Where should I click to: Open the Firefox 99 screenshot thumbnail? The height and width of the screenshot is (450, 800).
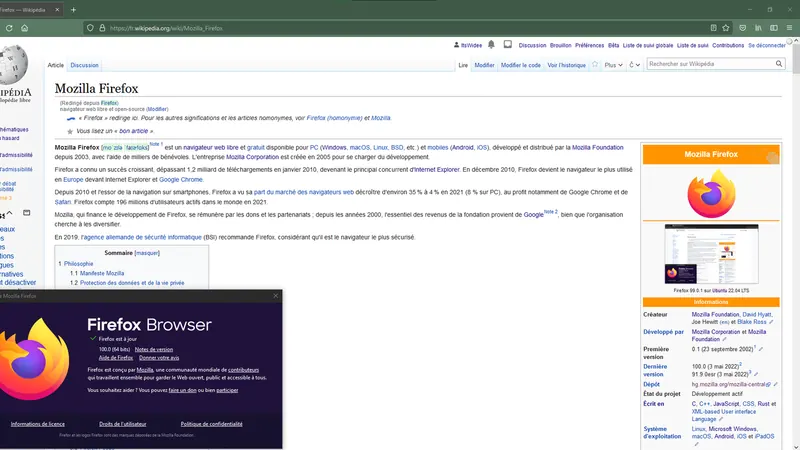tap(711, 254)
